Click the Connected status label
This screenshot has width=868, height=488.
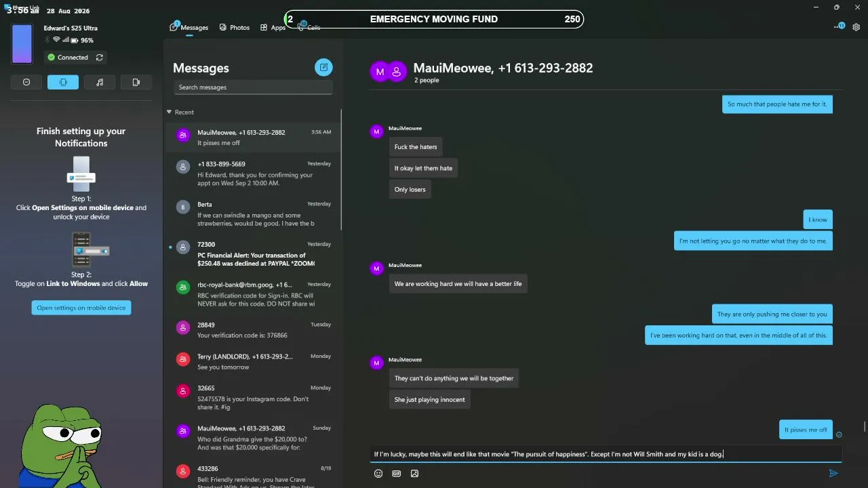point(73,58)
